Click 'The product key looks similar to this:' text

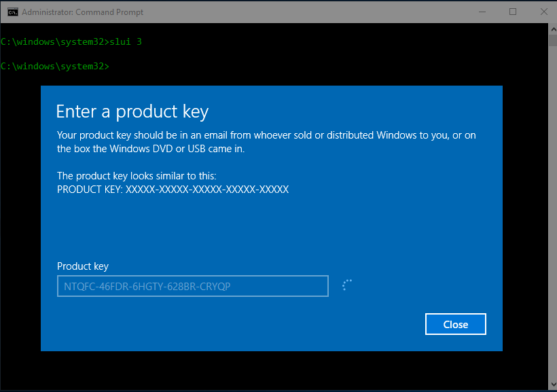[x=137, y=176]
